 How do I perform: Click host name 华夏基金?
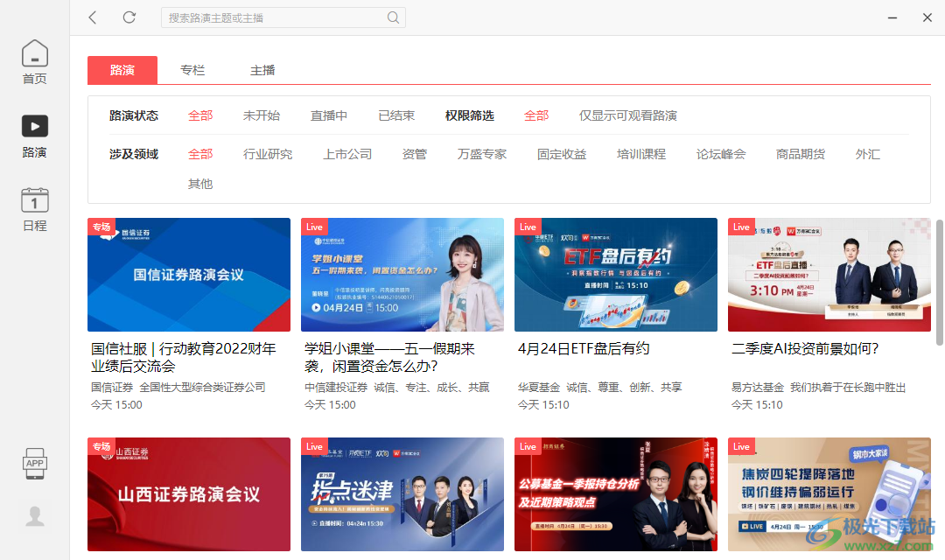point(539,388)
